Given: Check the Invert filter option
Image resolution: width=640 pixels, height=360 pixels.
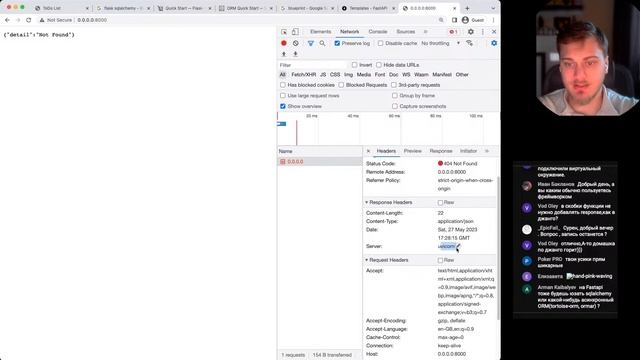Looking at the screenshot, I should point(354,65).
